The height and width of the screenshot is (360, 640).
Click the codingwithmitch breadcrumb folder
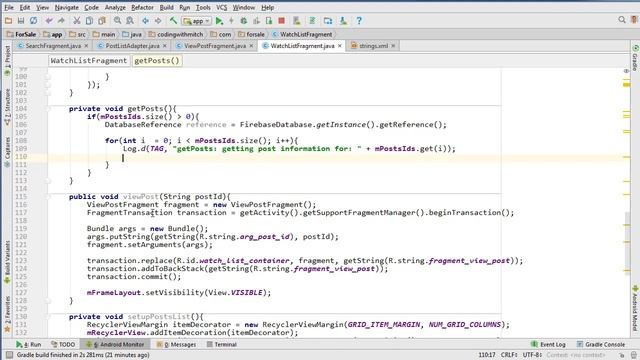pos(176,34)
